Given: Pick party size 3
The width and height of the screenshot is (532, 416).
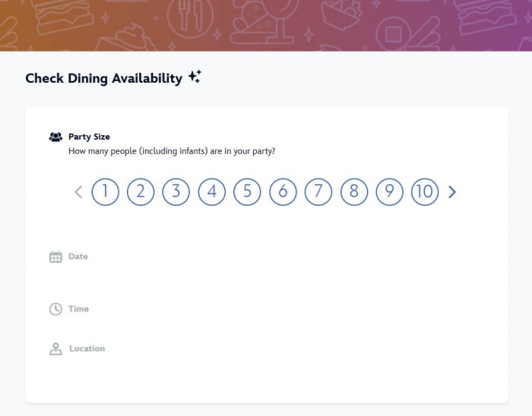Looking at the screenshot, I should pyautogui.click(x=176, y=192).
